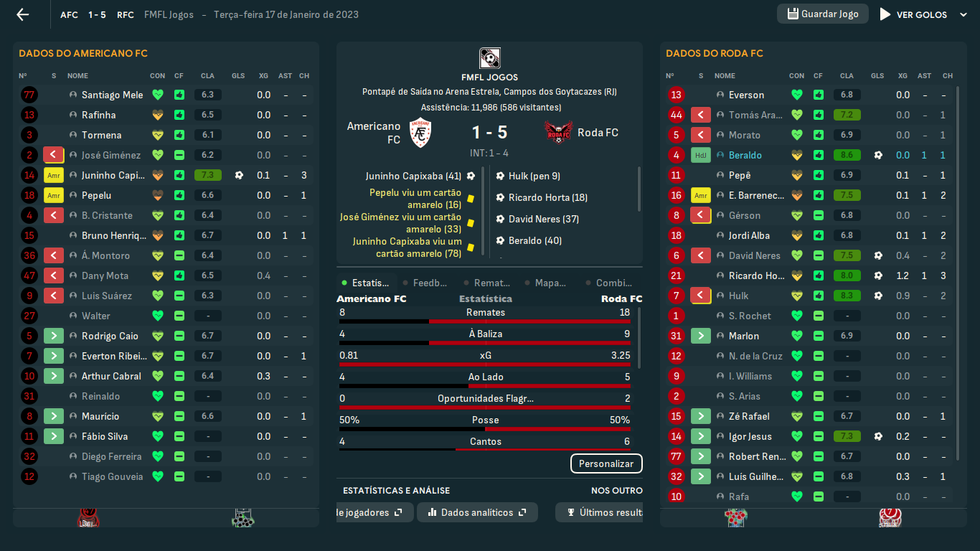This screenshot has height=551, width=980.
Task: Select the Feedback tab radio dot
Action: pos(406,283)
